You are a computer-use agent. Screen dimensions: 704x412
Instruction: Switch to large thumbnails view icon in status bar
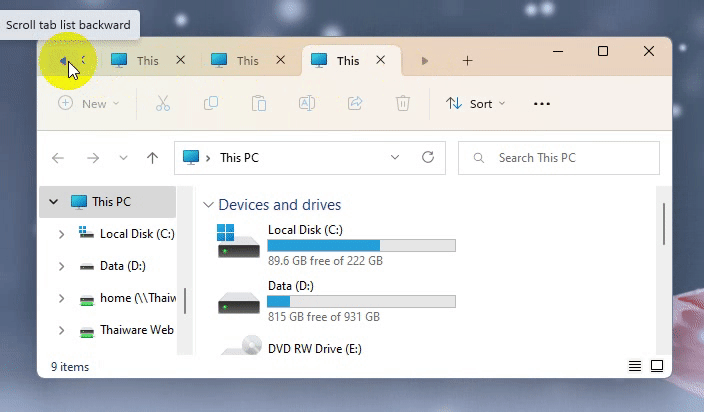click(x=657, y=366)
